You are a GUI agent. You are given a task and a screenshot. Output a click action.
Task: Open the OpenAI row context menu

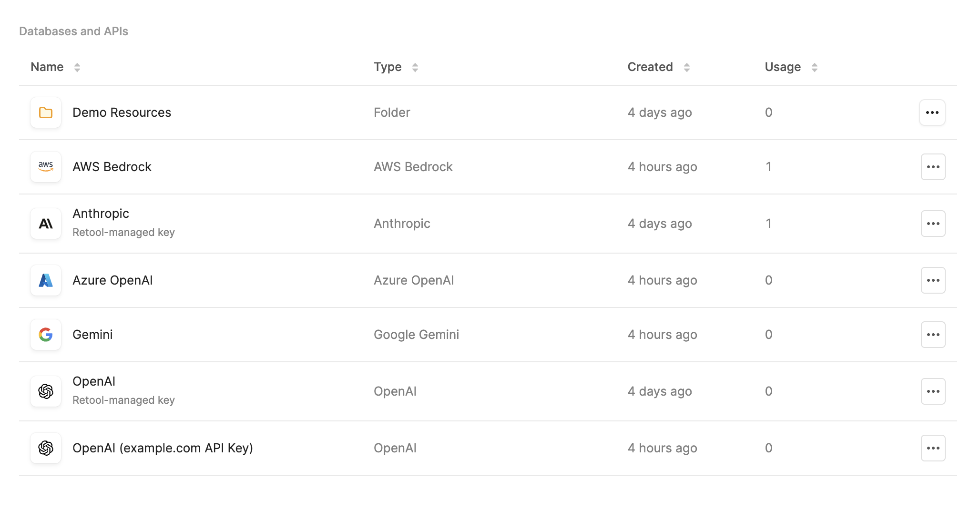pos(932,391)
